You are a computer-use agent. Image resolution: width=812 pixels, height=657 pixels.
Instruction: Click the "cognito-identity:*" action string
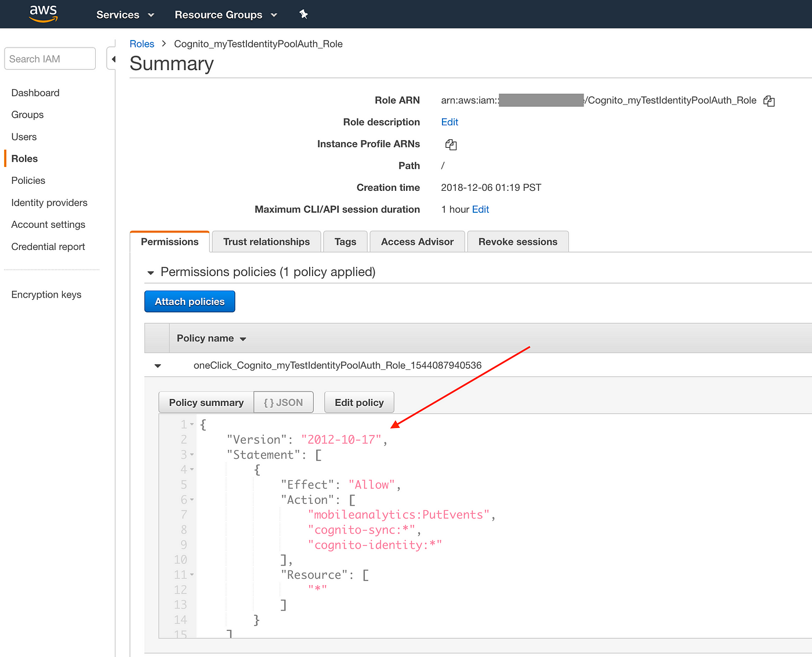(375, 545)
